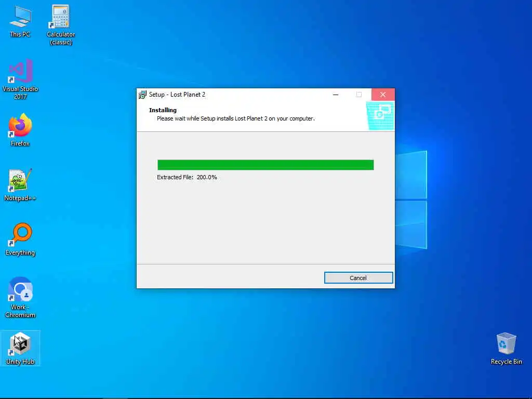Click the 'Installing' heading text

click(x=163, y=110)
